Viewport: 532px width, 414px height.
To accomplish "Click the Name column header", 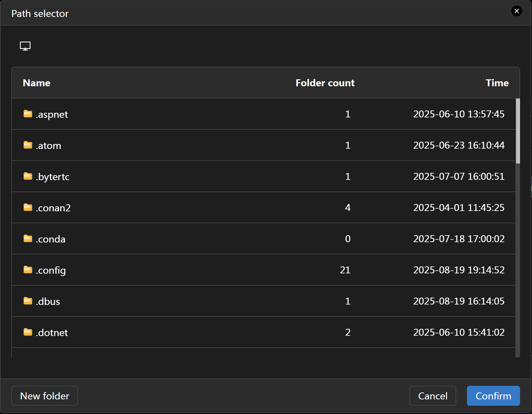I will [37, 83].
